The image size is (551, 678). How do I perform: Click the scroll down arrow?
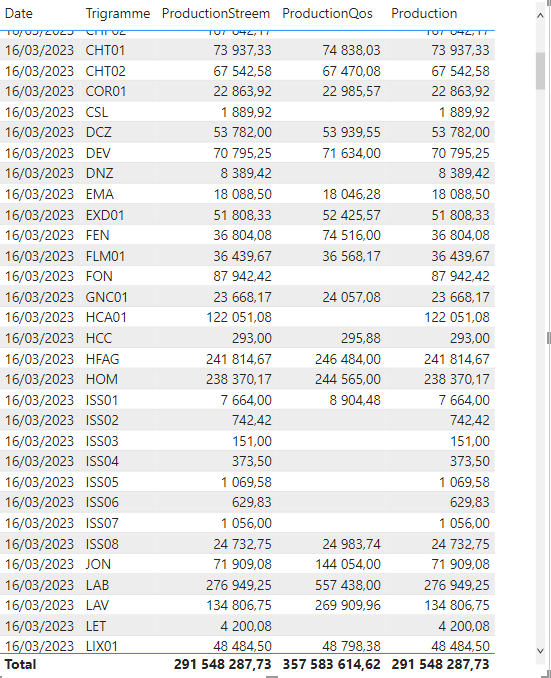[x=540, y=650]
